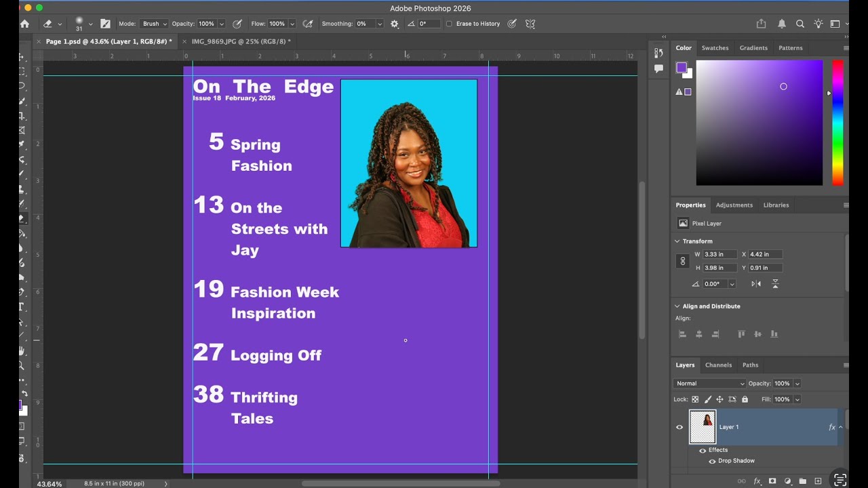This screenshot has height=488, width=868.
Task: Switch to the Adjustments tab
Action: coord(734,205)
